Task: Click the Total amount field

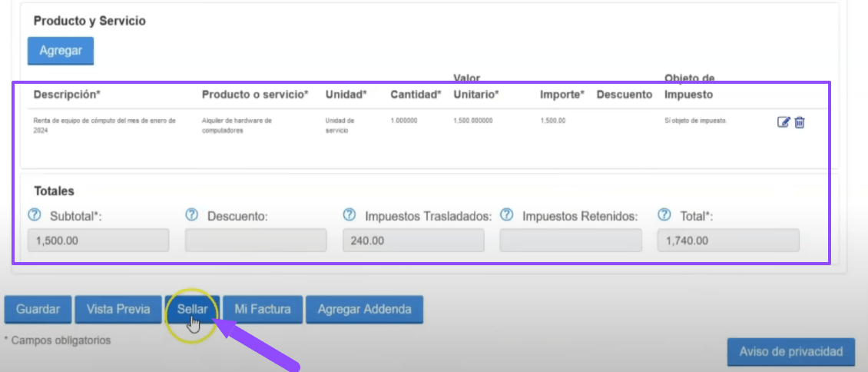Action: tap(728, 241)
